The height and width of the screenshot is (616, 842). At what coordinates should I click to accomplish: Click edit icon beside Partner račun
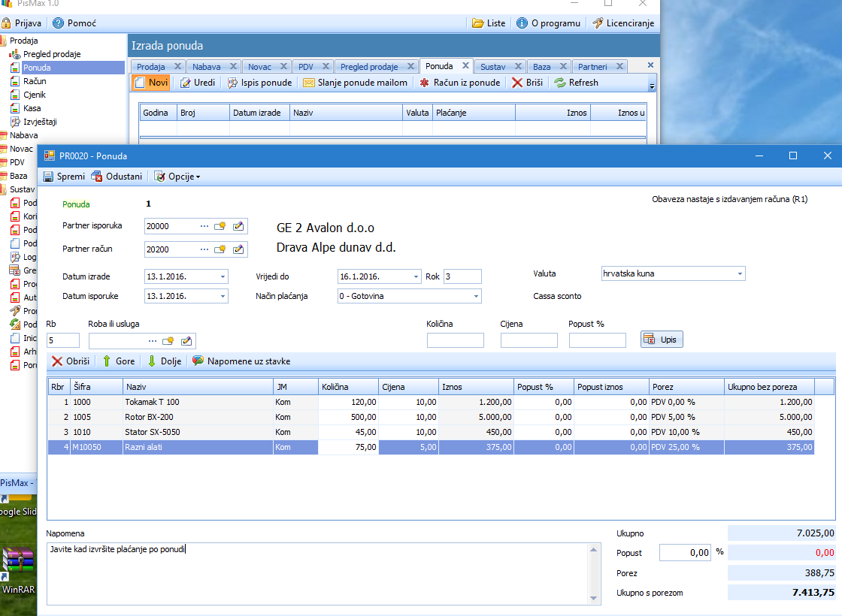point(238,249)
